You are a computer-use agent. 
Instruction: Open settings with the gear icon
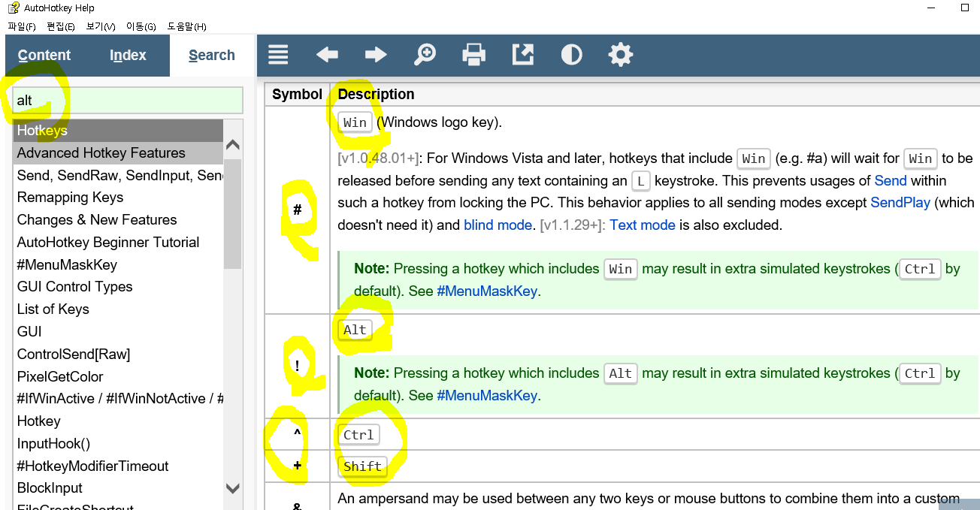pyautogui.click(x=621, y=55)
